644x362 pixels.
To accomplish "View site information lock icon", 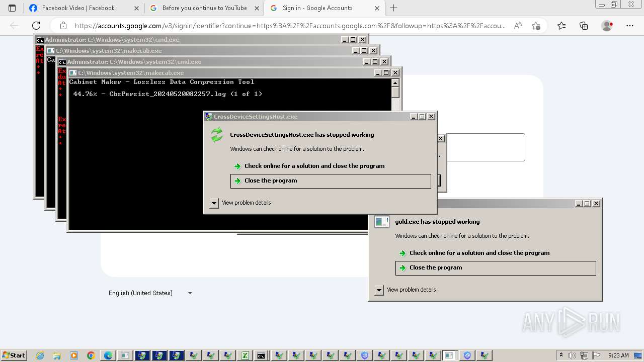I will (x=63, y=26).
